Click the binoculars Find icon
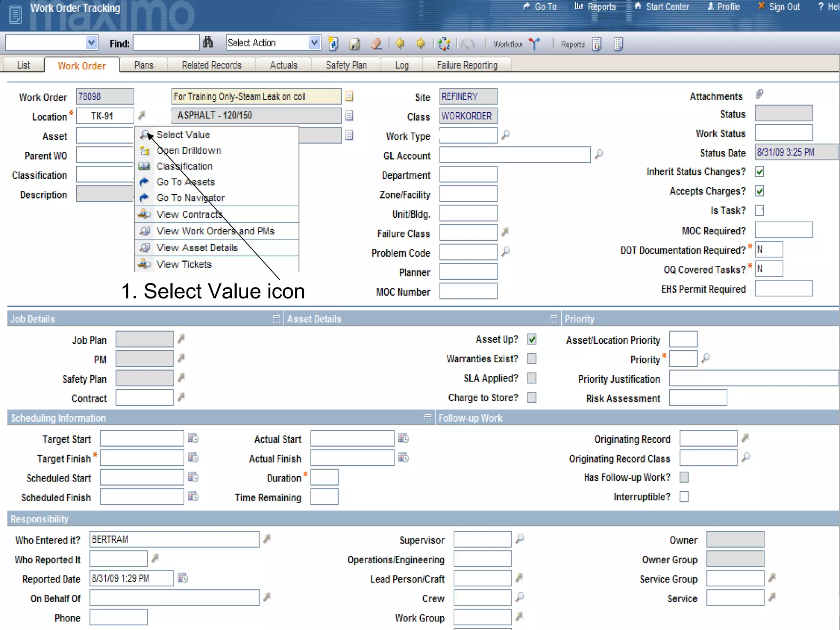 [x=208, y=43]
